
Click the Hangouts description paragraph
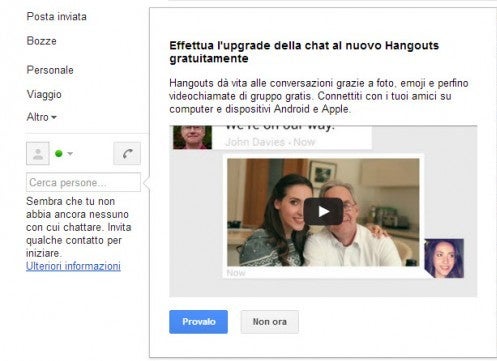319,96
